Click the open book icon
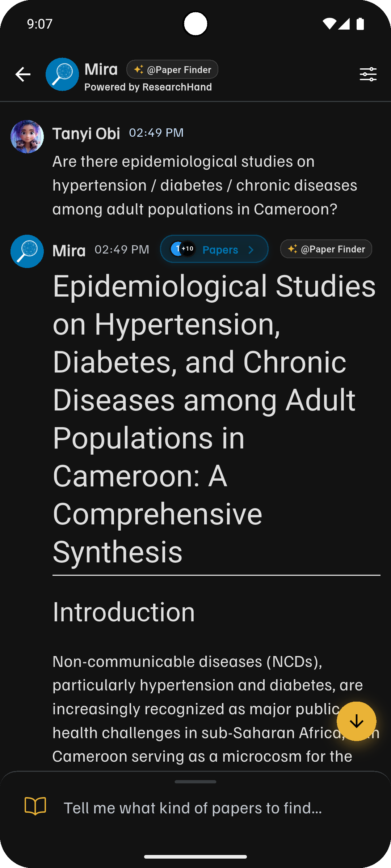 35,806
